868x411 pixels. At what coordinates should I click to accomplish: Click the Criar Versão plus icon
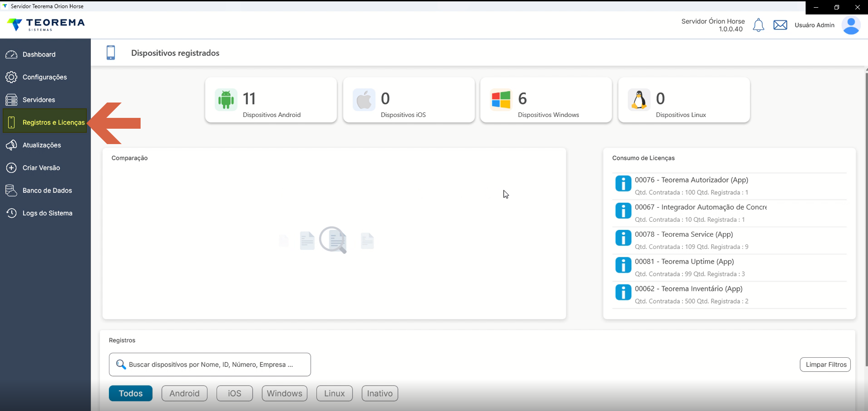coord(11,168)
